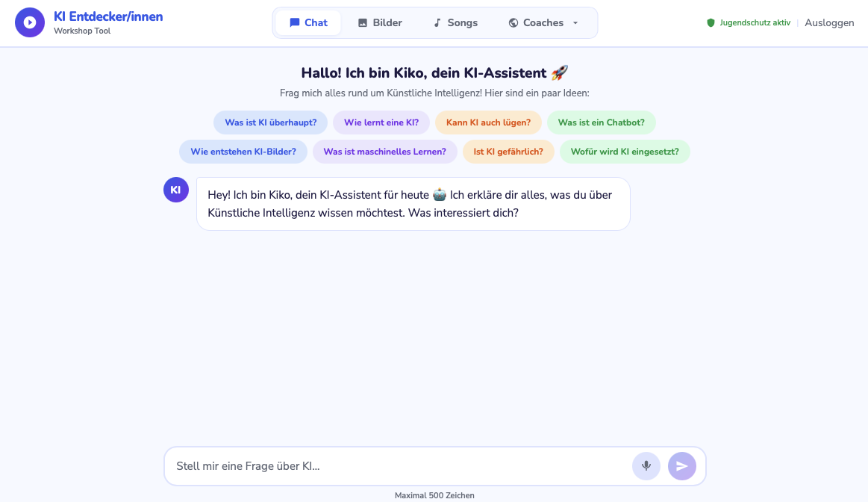Select suggestion 'Wofür wird KI eingesetzt?'
The image size is (868, 502).
click(x=625, y=152)
